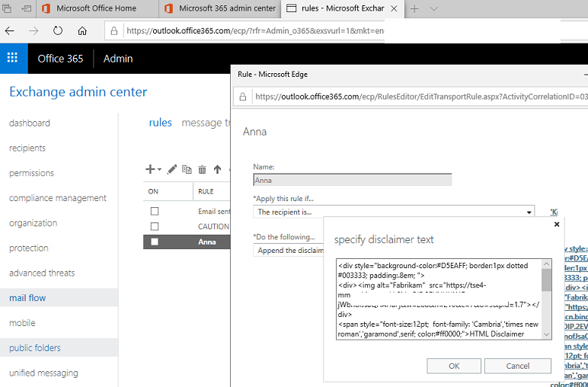Open the Office 365 app launcher waffle
Screen dimensions: 588x387
[12, 58]
